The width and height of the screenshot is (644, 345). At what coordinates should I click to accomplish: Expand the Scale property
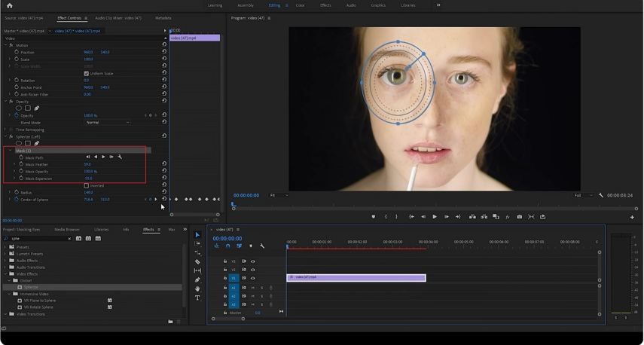(10, 60)
